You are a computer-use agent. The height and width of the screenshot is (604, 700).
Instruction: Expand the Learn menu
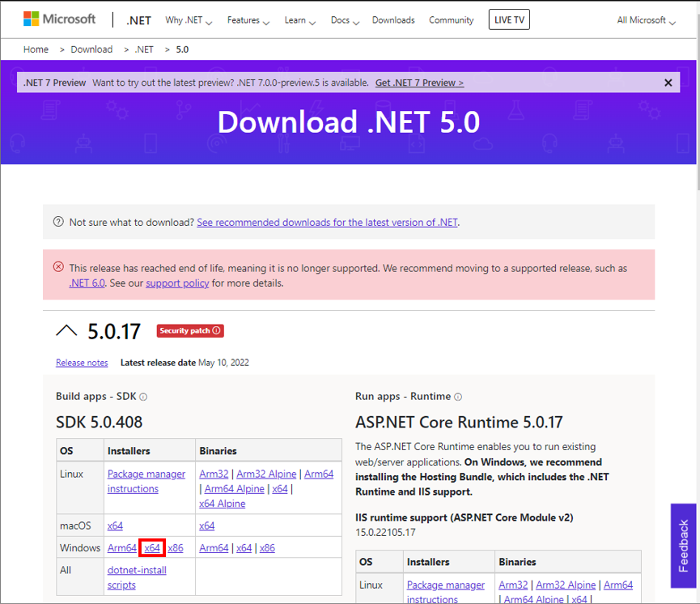coord(300,20)
